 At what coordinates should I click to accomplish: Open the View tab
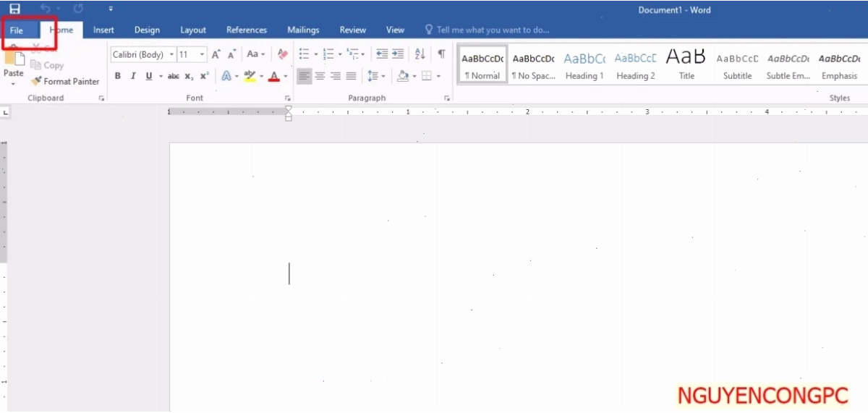click(x=395, y=30)
